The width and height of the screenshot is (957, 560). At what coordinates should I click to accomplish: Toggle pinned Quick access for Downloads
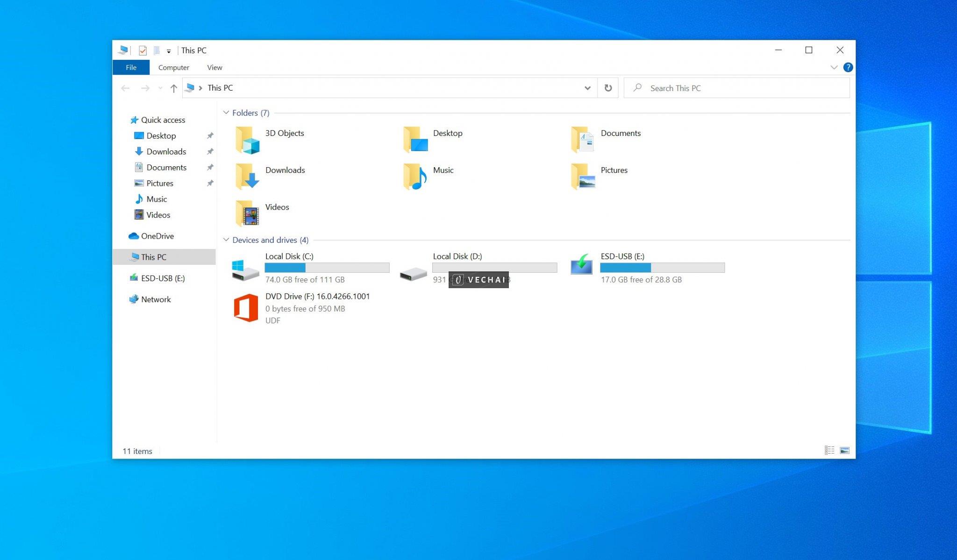click(x=210, y=151)
